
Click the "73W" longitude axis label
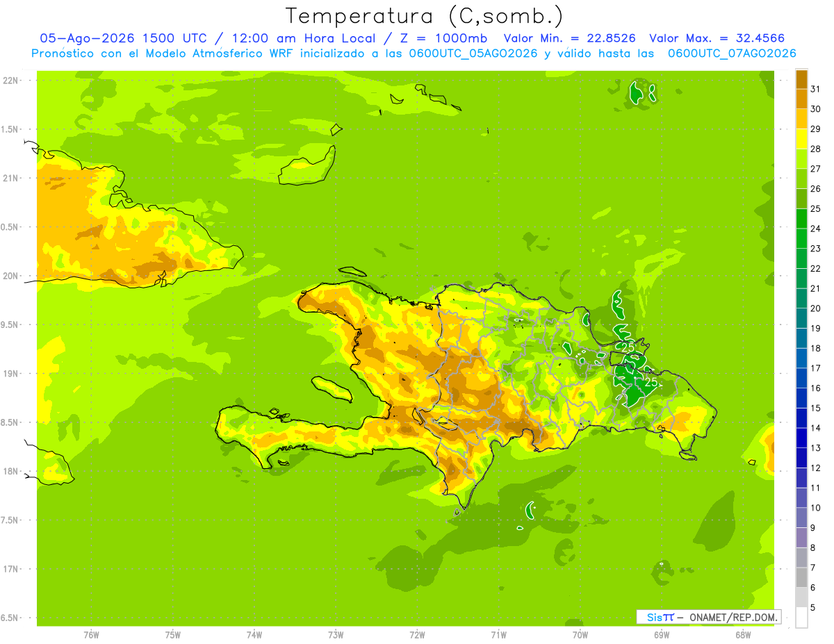[336, 634]
